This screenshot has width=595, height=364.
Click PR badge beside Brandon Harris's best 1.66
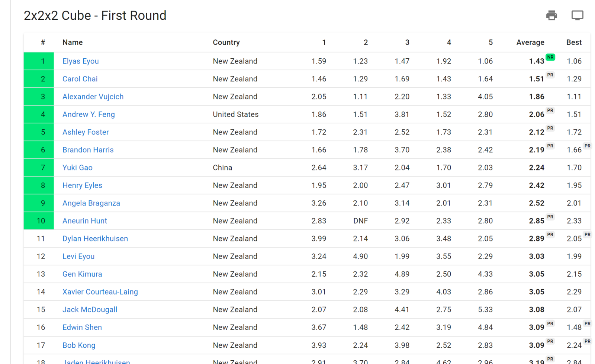point(588,146)
